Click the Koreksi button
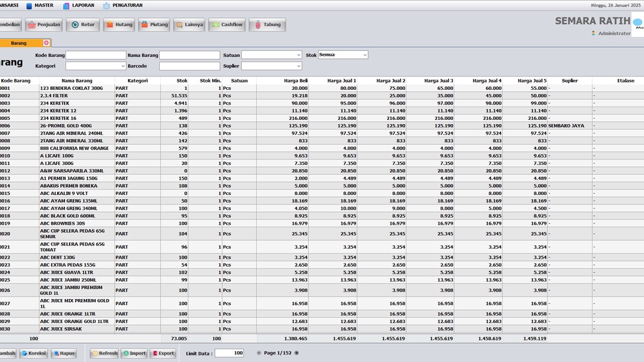644x362 pixels. 34,353
